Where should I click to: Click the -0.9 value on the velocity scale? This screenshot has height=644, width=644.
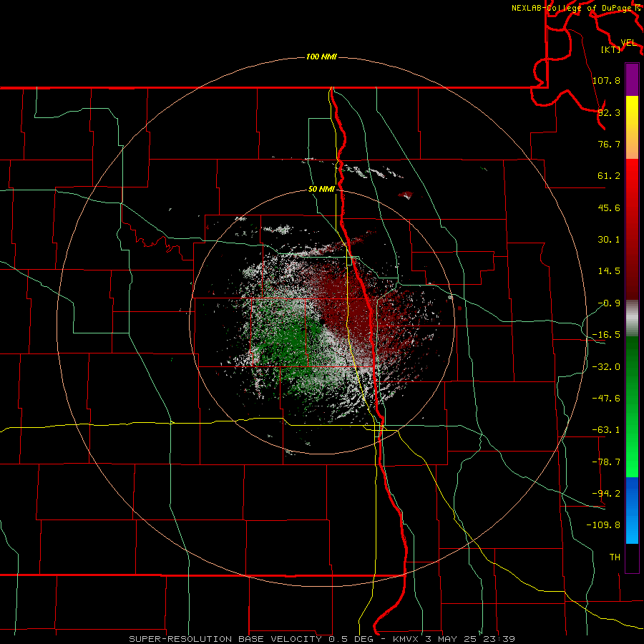609,303
